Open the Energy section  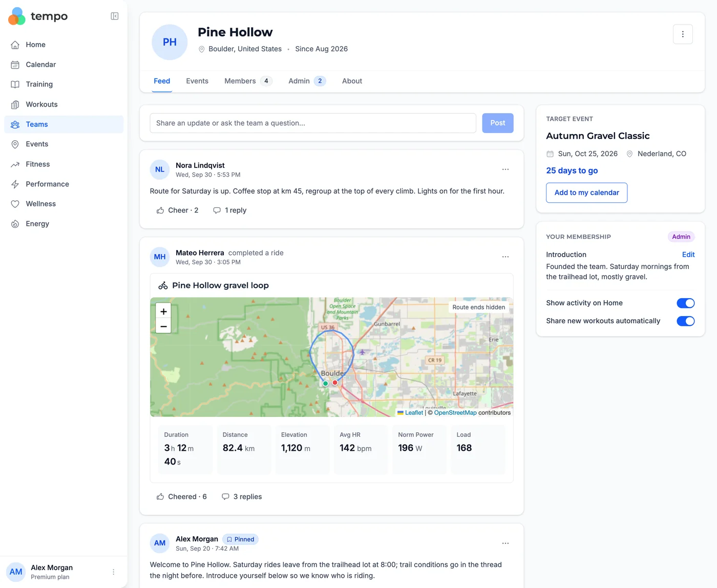click(64, 224)
